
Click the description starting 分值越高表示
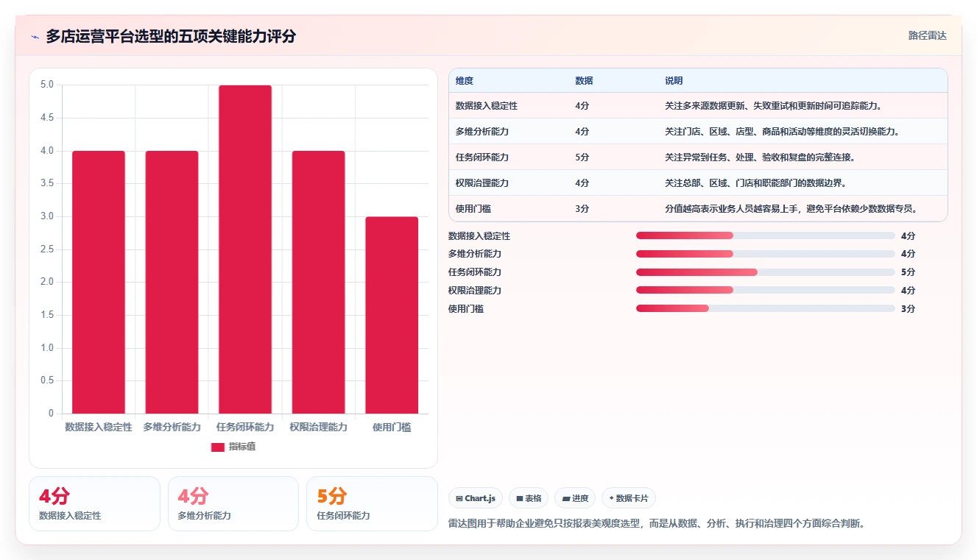click(x=792, y=209)
